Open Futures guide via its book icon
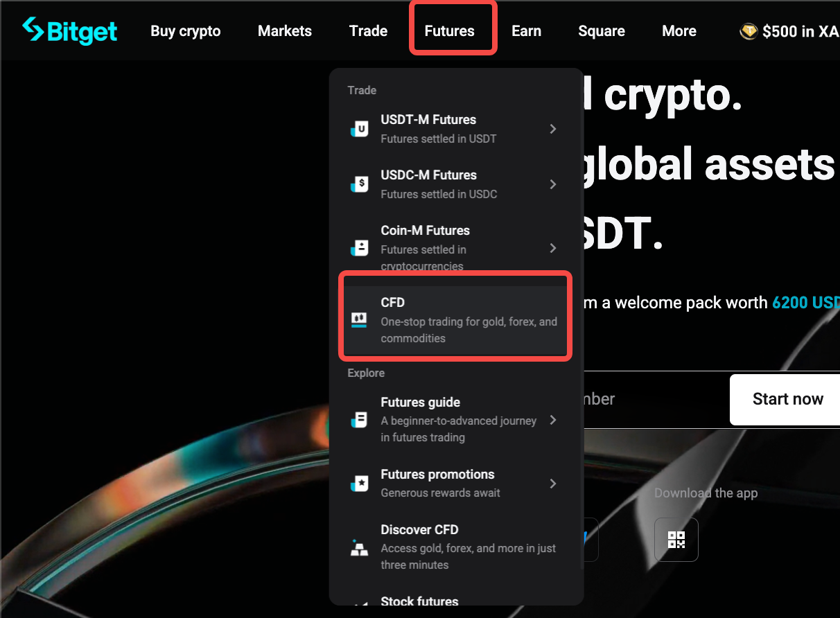Screen dimensions: 840x618 coord(359,419)
